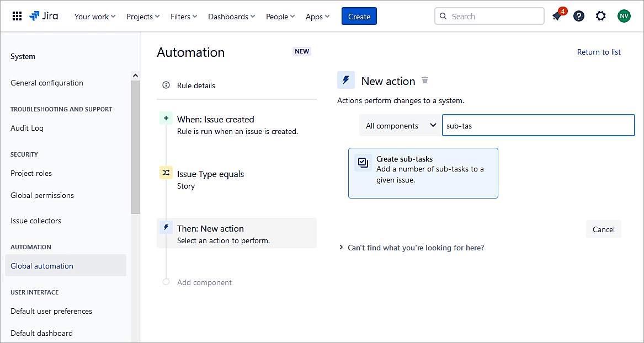Screen dimensions: 644x343
Task: Open the settings gear icon
Action: (600, 16)
